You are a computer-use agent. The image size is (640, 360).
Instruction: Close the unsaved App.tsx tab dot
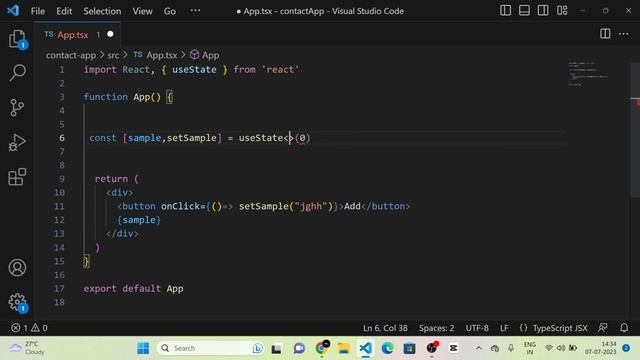(x=110, y=34)
